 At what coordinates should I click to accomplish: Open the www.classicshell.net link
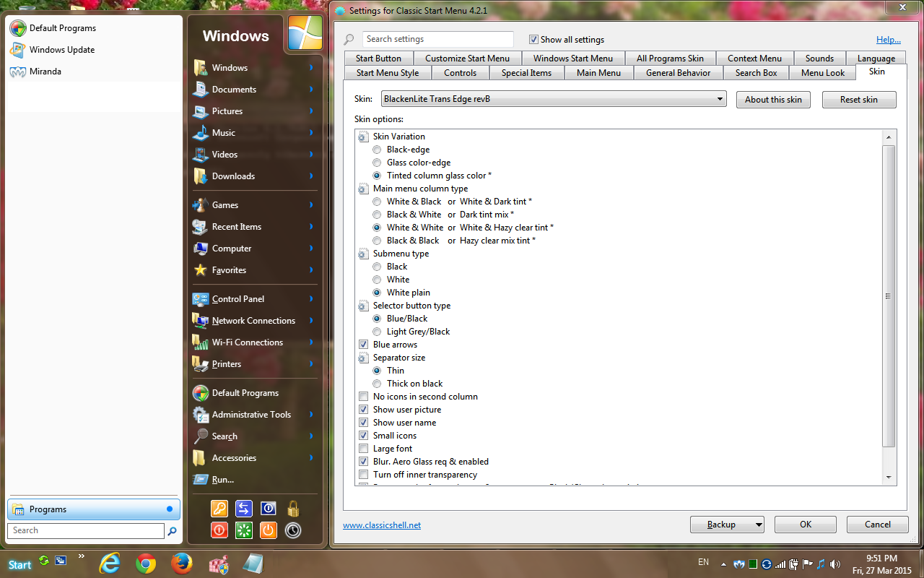tap(382, 525)
